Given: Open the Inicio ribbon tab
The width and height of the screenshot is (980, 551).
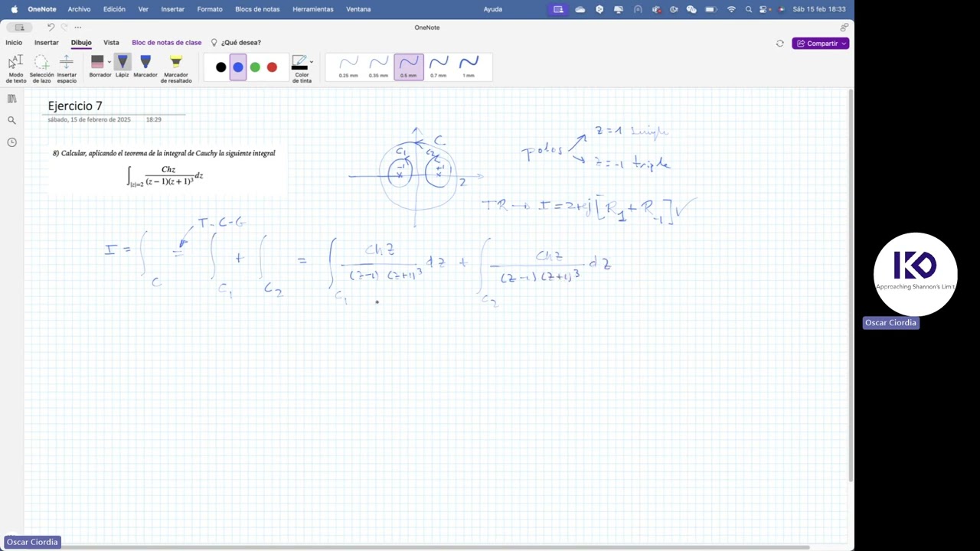Looking at the screenshot, I should pyautogui.click(x=14, y=43).
